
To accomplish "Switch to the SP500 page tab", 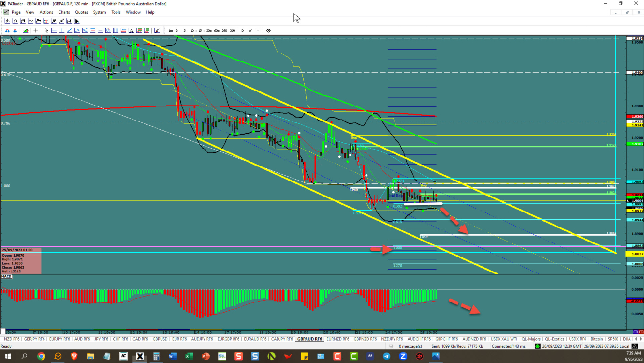I will click(x=613, y=339).
